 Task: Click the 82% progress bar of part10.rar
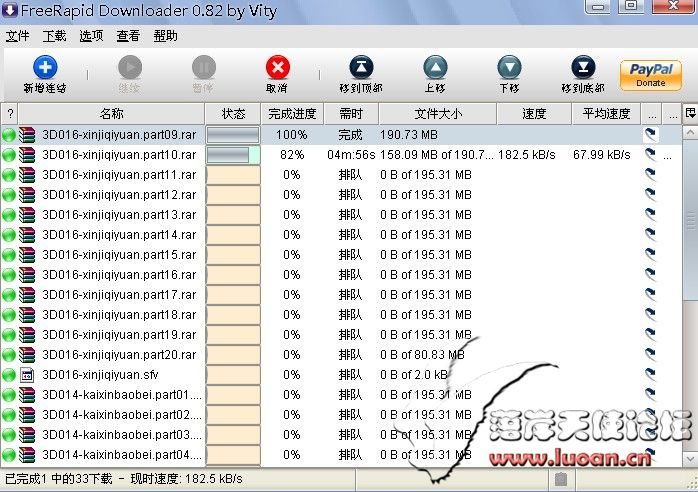pyautogui.click(x=233, y=155)
